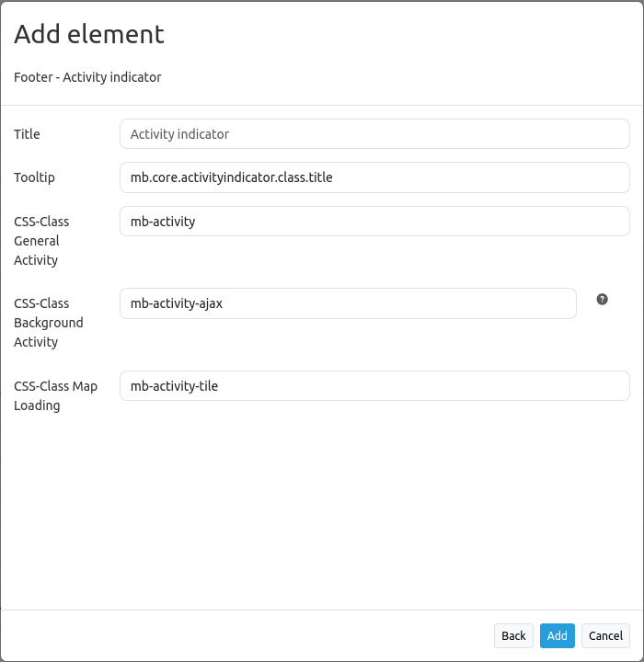This screenshot has height=662, width=644.
Task: Cancel the Add element dialog
Action: pos(605,635)
